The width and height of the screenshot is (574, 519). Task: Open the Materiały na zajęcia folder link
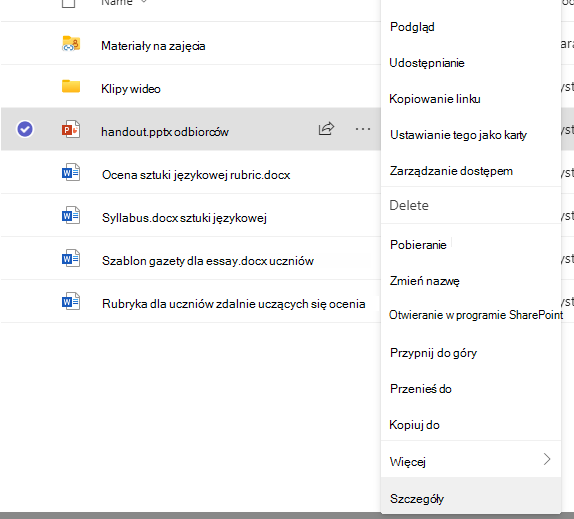(153, 46)
